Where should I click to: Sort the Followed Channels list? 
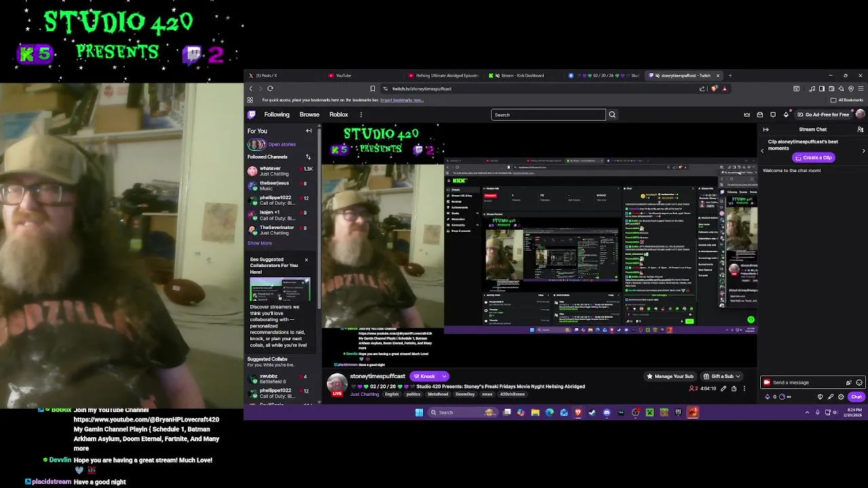coord(308,157)
